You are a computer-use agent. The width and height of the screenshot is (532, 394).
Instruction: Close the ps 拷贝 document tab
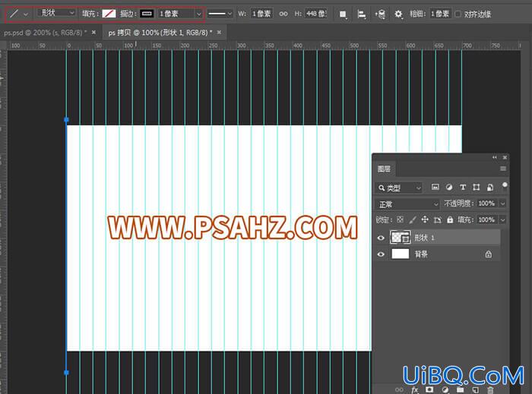(219, 32)
